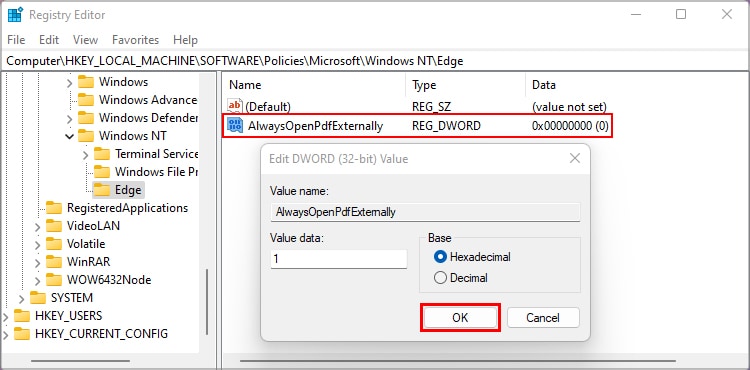Click the tree pane vertical scrollbar
This screenshot has width=750, height=370.
click(207, 301)
